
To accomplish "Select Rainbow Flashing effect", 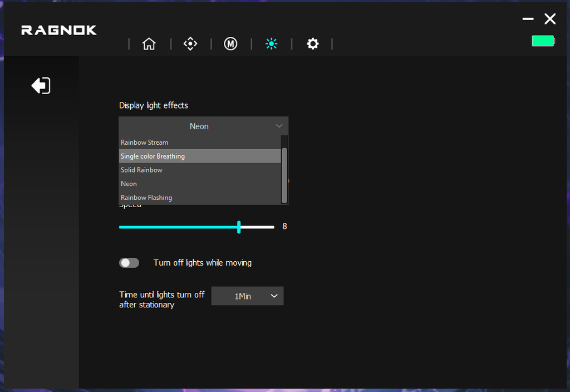I will pyautogui.click(x=200, y=198).
